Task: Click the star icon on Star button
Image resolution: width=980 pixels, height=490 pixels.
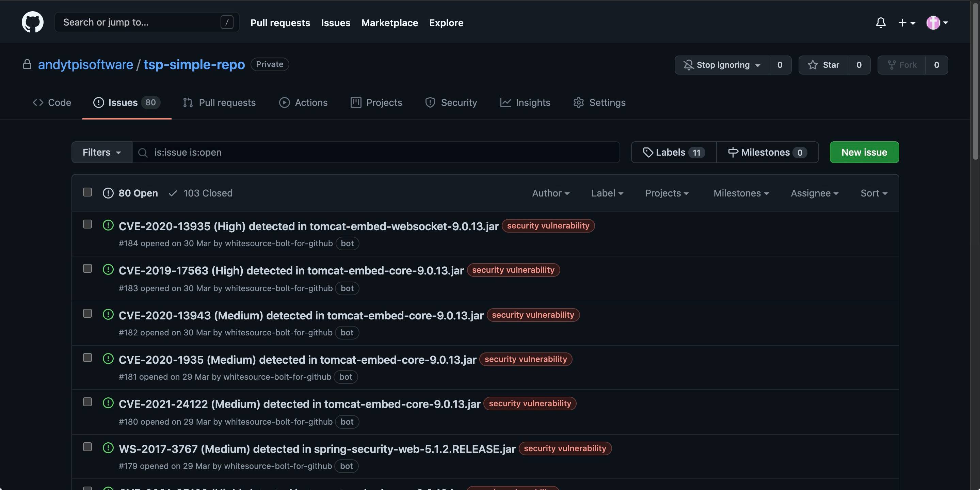Action: [x=813, y=65]
